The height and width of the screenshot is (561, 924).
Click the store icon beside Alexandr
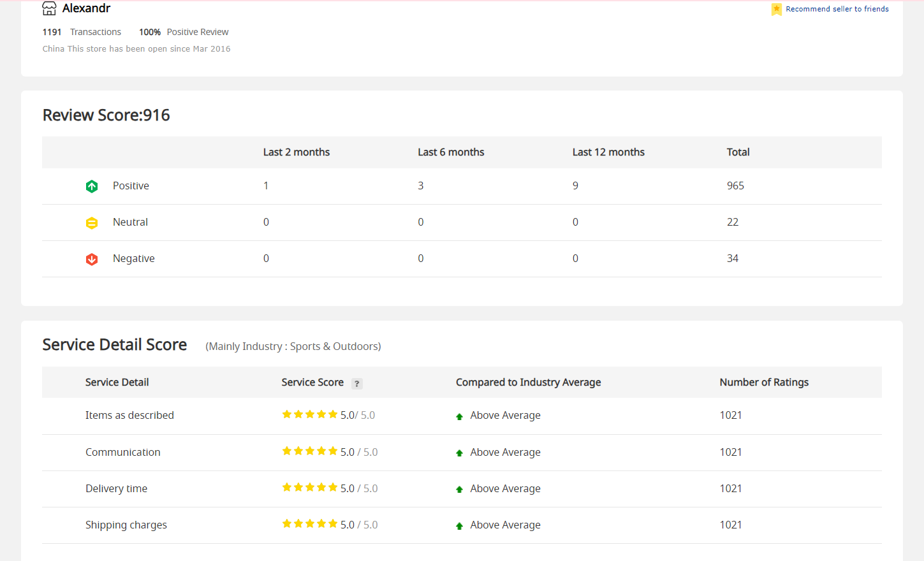[49, 8]
